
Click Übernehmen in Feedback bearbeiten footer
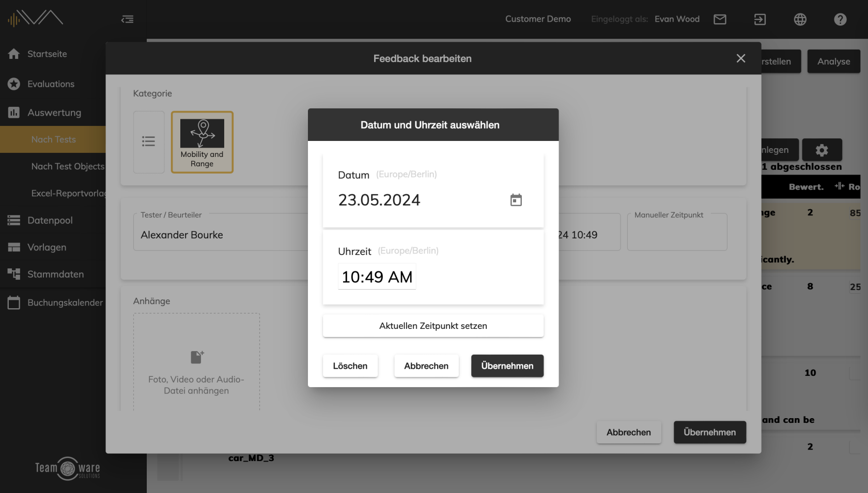[x=710, y=433]
